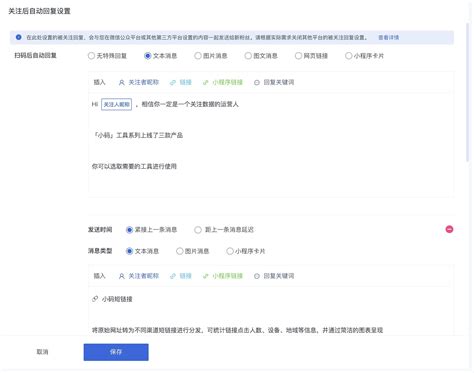
Task: Click the 发送时间 label
Action: pyautogui.click(x=100, y=230)
